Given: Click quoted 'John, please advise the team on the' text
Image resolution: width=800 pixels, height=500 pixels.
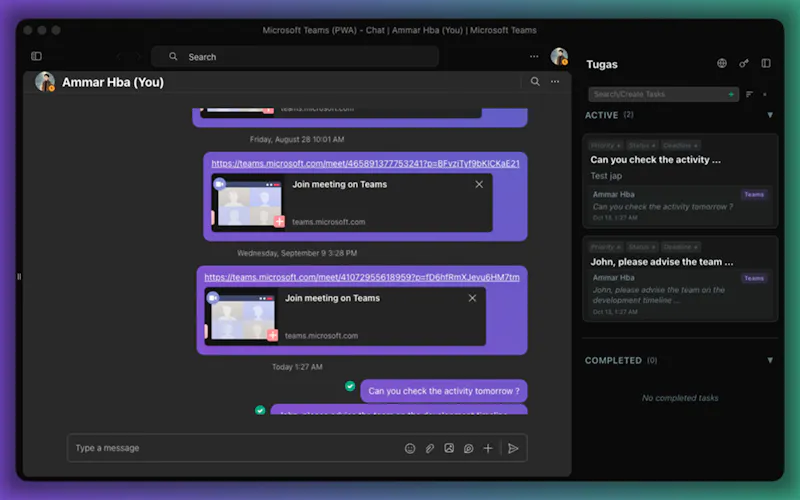Looking at the screenshot, I should click(x=659, y=290).
